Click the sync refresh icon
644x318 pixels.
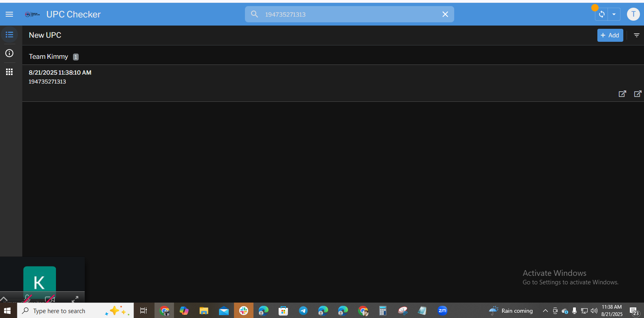pyautogui.click(x=602, y=14)
